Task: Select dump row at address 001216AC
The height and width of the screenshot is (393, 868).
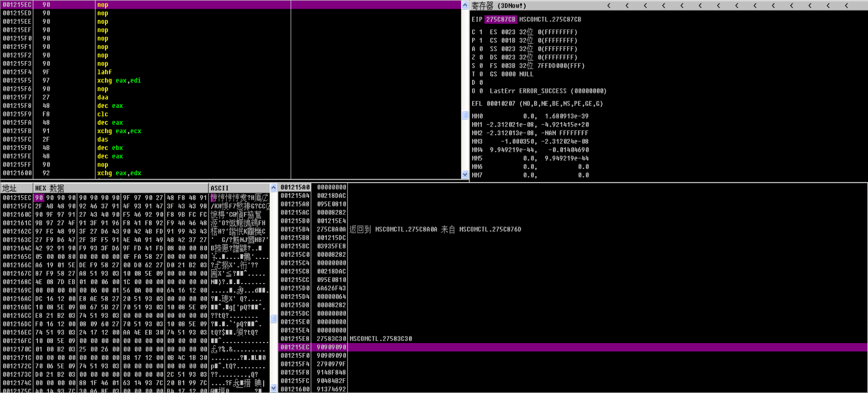Action: pyautogui.click(x=135, y=299)
